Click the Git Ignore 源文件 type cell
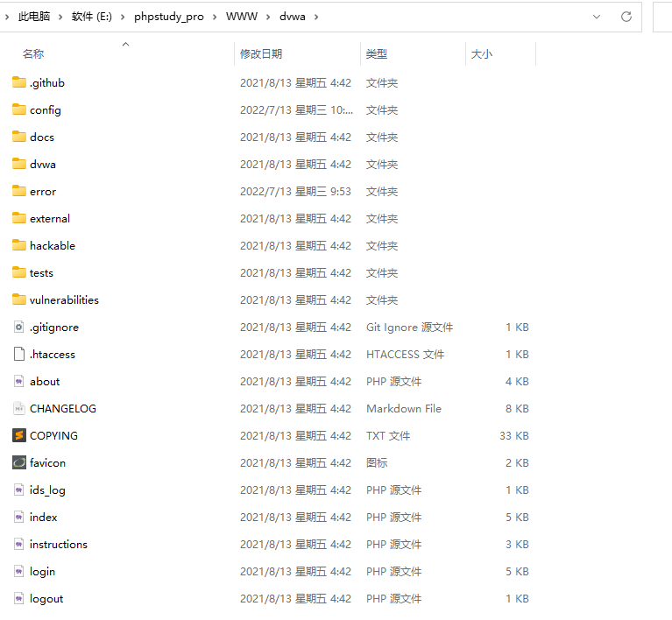 click(409, 327)
